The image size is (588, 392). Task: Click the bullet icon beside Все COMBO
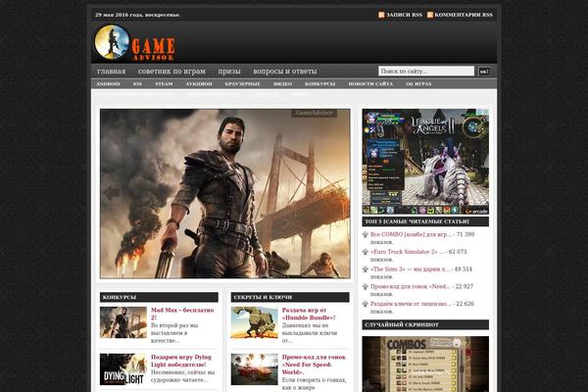366,234
